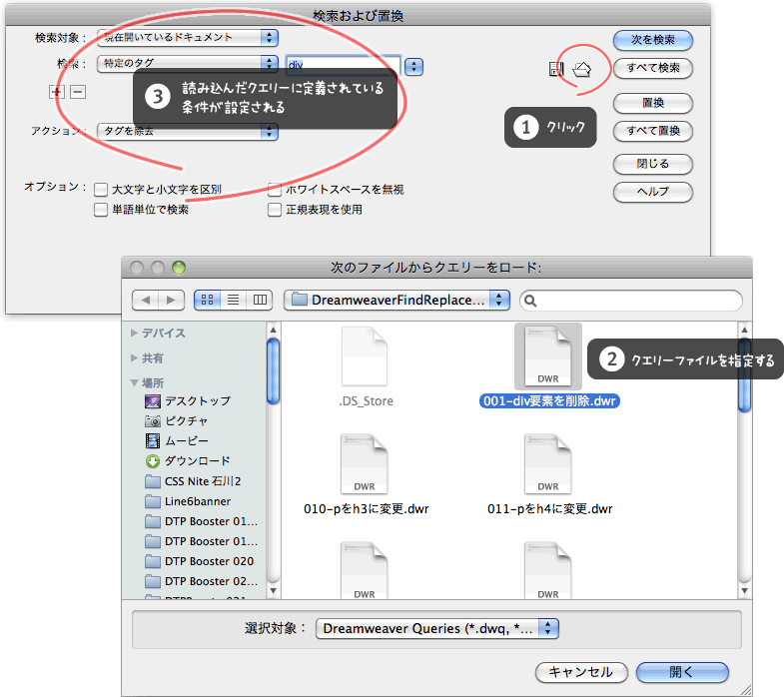Click the ヘルプ button
This screenshot has width=784, height=697.
pos(653,192)
